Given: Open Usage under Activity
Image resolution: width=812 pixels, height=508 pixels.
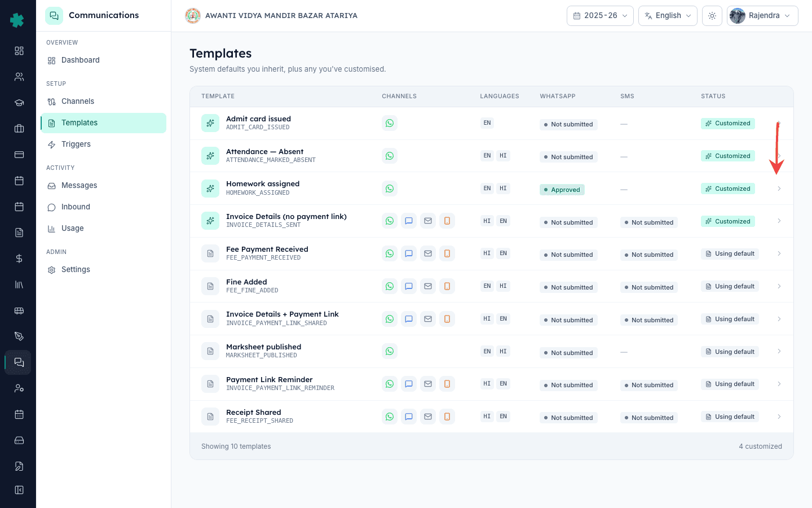Looking at the screenshot, I should pyautogui.click(x=103, y=229).
